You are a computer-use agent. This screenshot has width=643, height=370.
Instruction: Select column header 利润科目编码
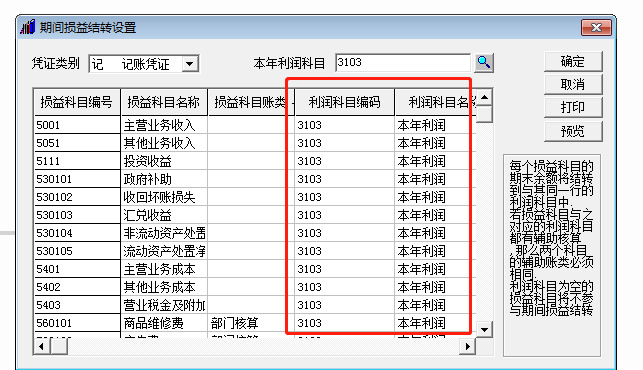(344, 102)
